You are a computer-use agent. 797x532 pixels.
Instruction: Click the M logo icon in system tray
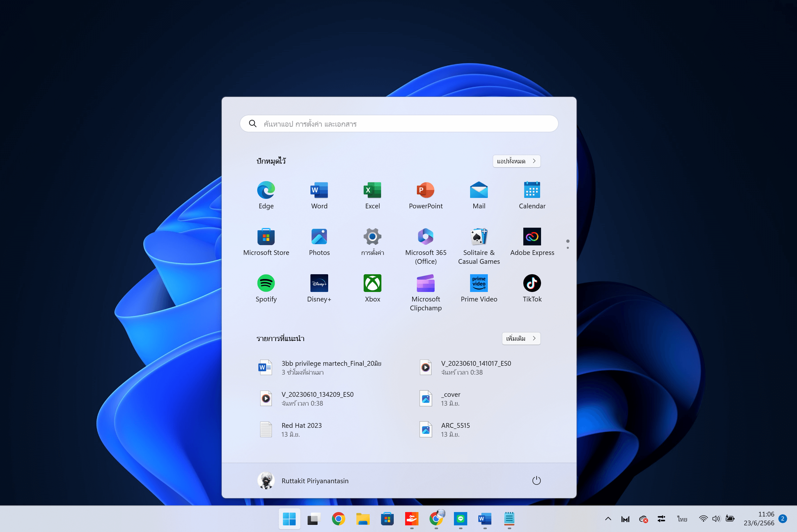tap(625, 519)
